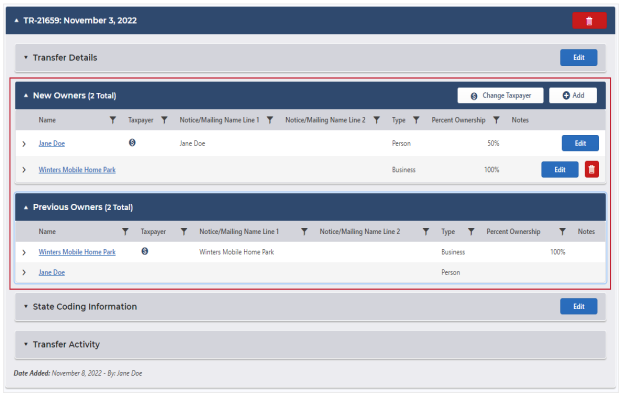Edit the Winters Mobile Home Park new owner

[560, 169]
